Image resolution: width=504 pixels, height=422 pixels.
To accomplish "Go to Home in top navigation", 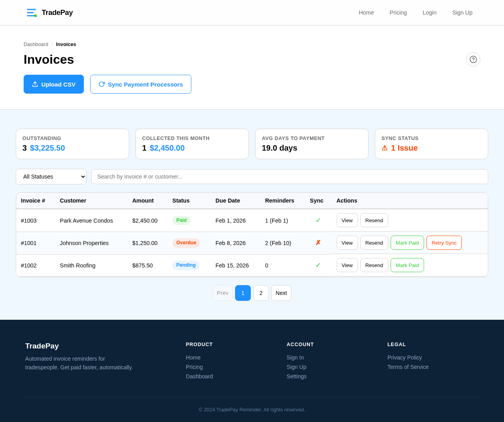I will tap(366, 13).
